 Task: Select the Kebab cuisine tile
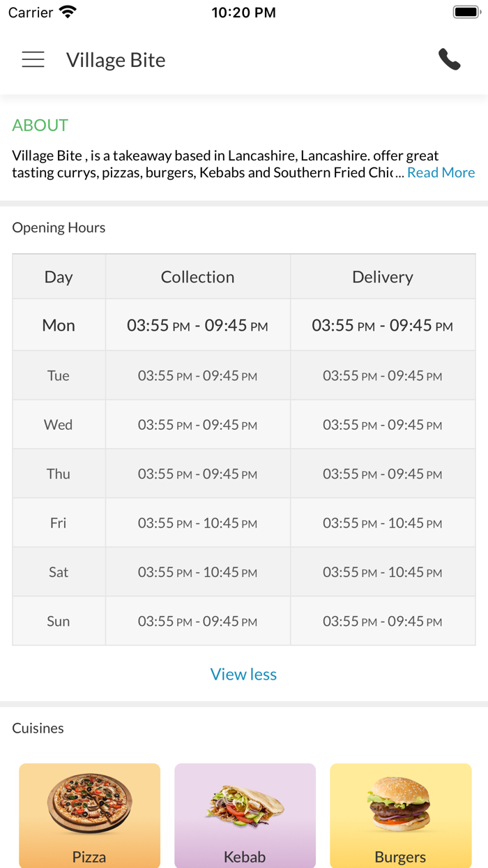point(245,815)
